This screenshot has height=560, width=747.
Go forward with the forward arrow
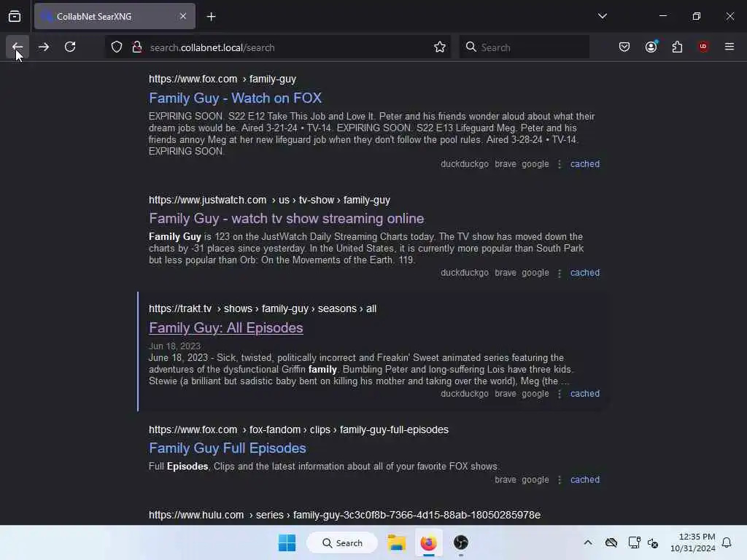(43, 47)
